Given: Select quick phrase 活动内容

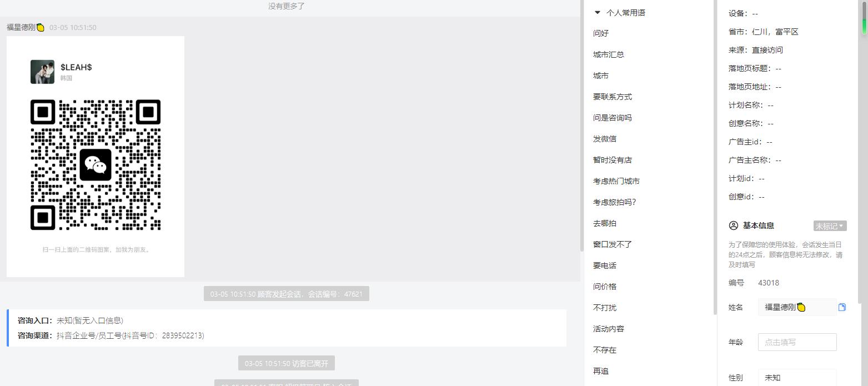Looking at the screenshot, I should click(x=609, y=329).
